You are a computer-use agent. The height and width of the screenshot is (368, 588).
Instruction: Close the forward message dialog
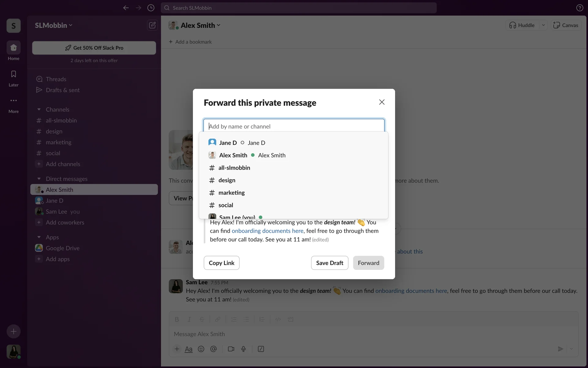pyautogui.click(x=382, y=102)
